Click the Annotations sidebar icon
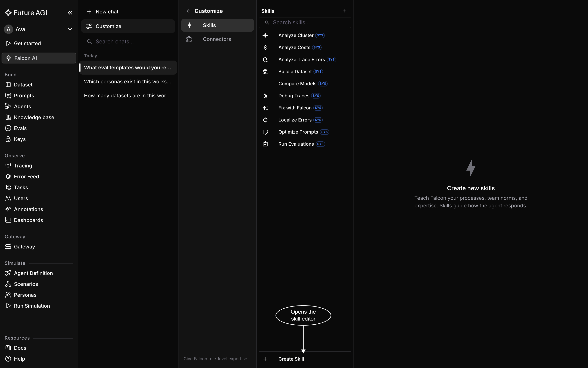This screenshot has width=588, height=368. 8,209
